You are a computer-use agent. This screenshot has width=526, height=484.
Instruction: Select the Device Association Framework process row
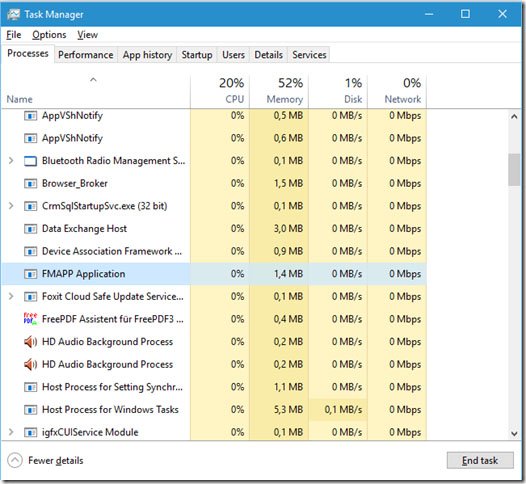point(214,251)
